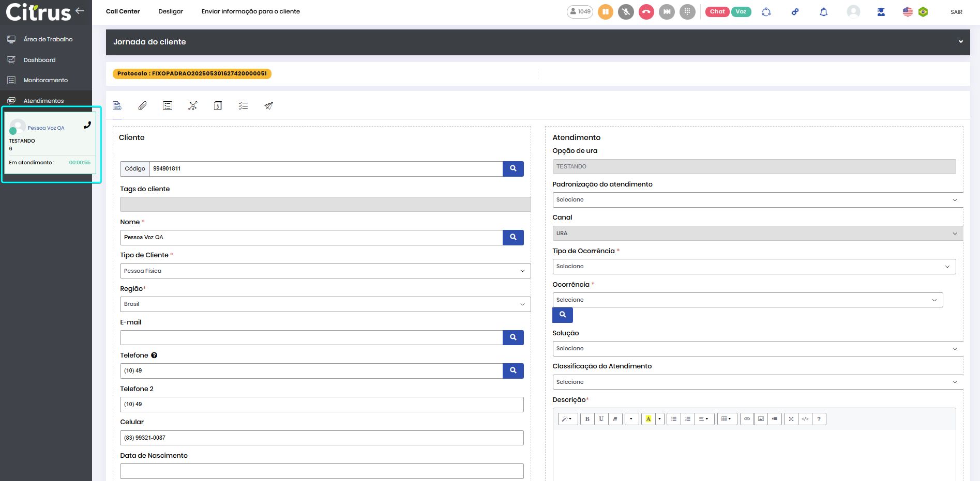Click the SAIR logout link
This screenshot has height=481, width=980.
click(956, 12)
